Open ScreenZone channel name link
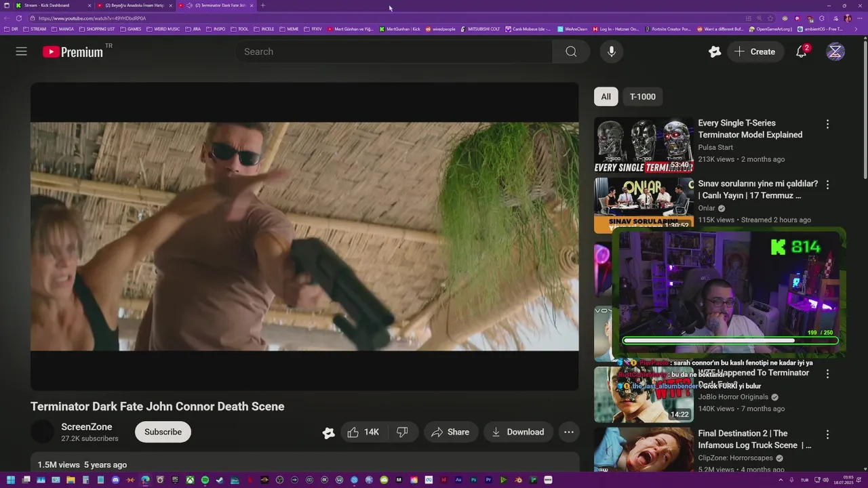The image size is (868, 488). pyautogui.click(x=87, y=427)
